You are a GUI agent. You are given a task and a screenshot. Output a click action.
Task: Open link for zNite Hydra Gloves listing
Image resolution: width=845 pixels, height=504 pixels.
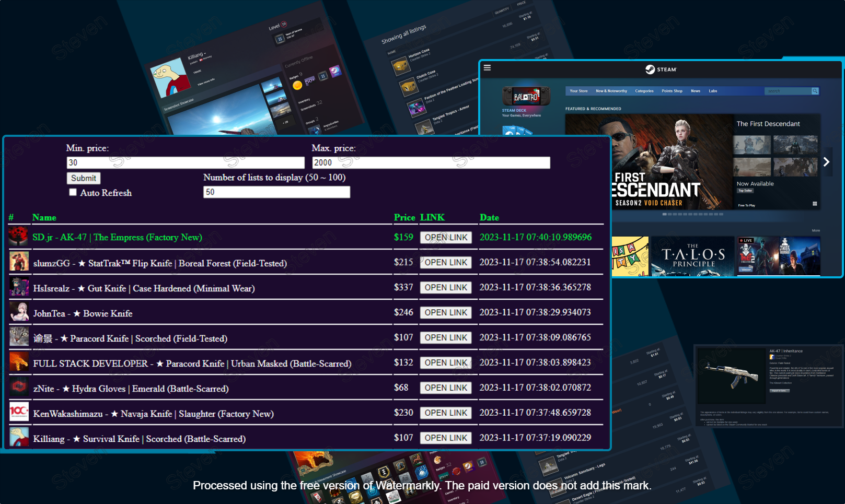click(446, 388)
